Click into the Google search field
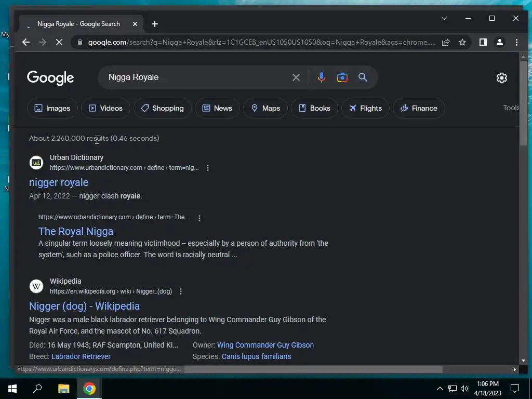 point(197,77)
